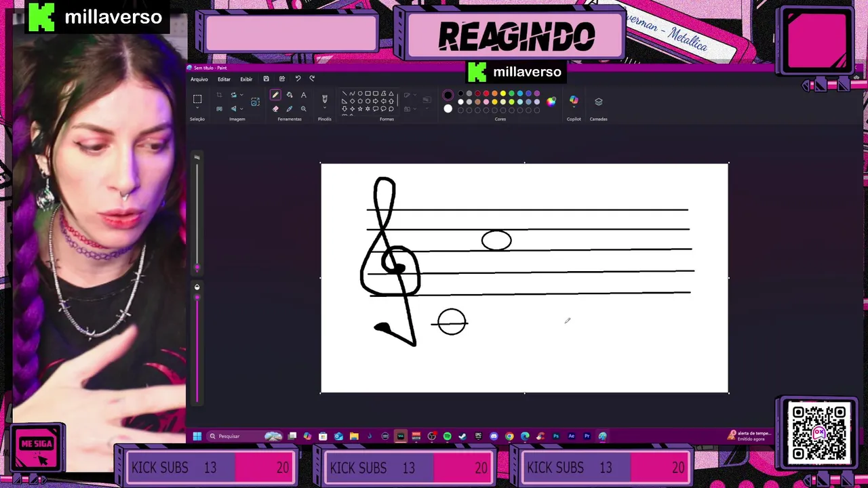Redo the undone action
868x488 pixels.
tap(312, 79)
